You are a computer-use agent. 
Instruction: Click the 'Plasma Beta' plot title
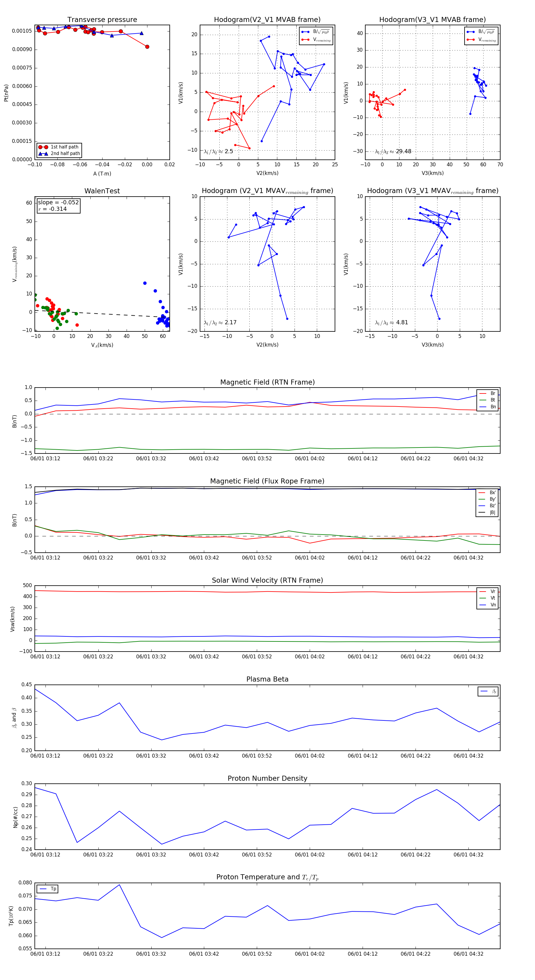[267, 679]
